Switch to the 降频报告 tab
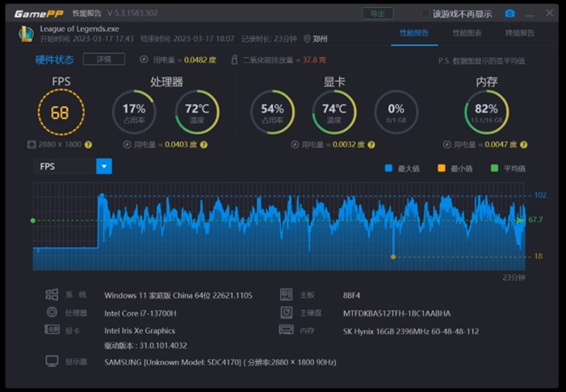The width and height of the screenshot is (566, 392). pyautogui.click(x=520, y=33)
